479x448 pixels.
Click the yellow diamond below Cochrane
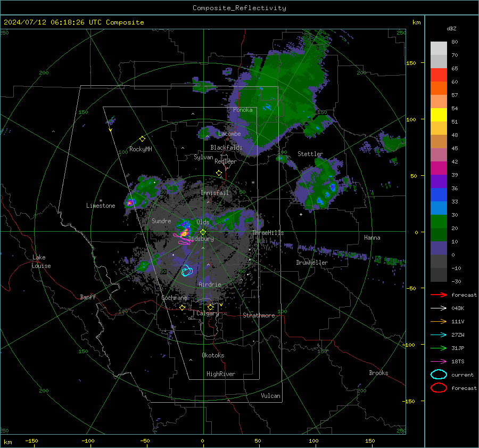183,307
